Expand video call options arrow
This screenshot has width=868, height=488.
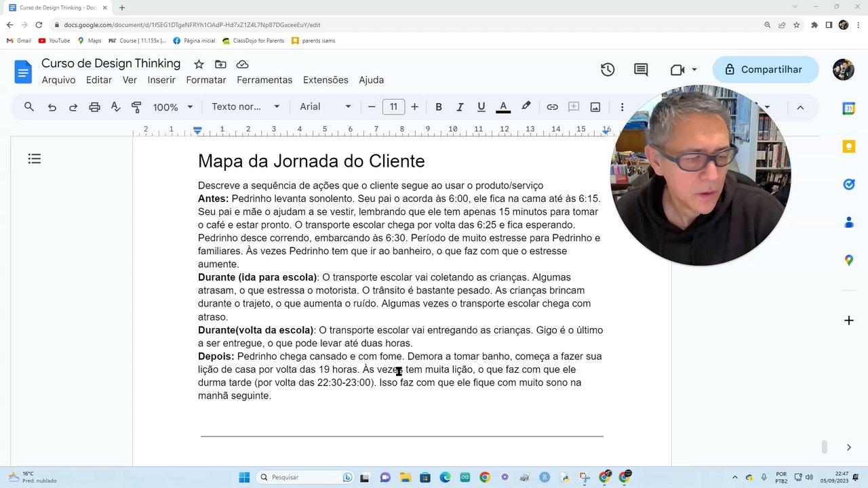tap(694, 70)
